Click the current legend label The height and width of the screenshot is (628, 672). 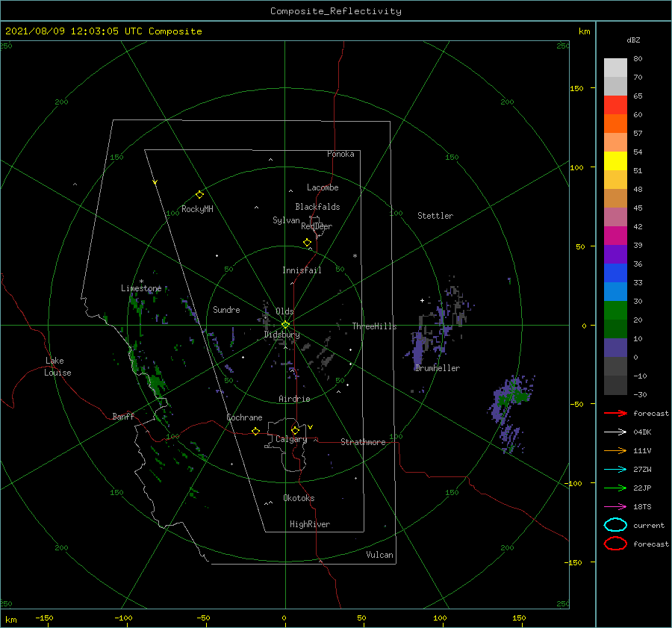click(x=649, y=526)
